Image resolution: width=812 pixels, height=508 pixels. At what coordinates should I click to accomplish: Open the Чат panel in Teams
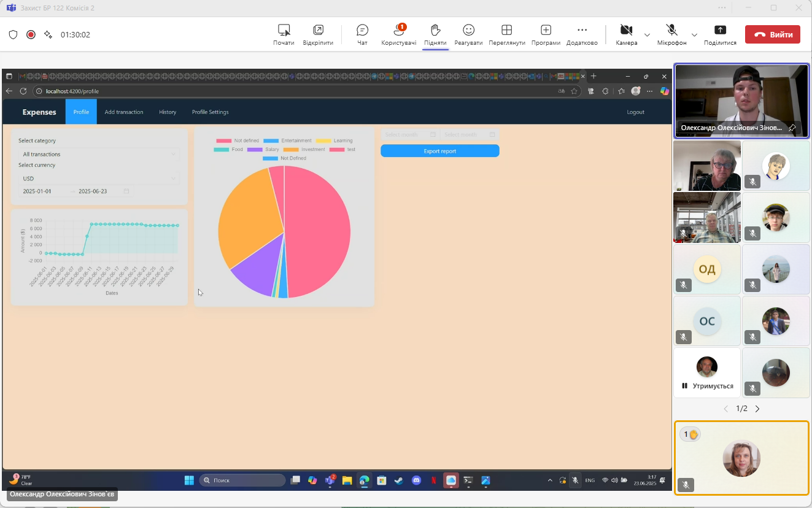[362, 35]
